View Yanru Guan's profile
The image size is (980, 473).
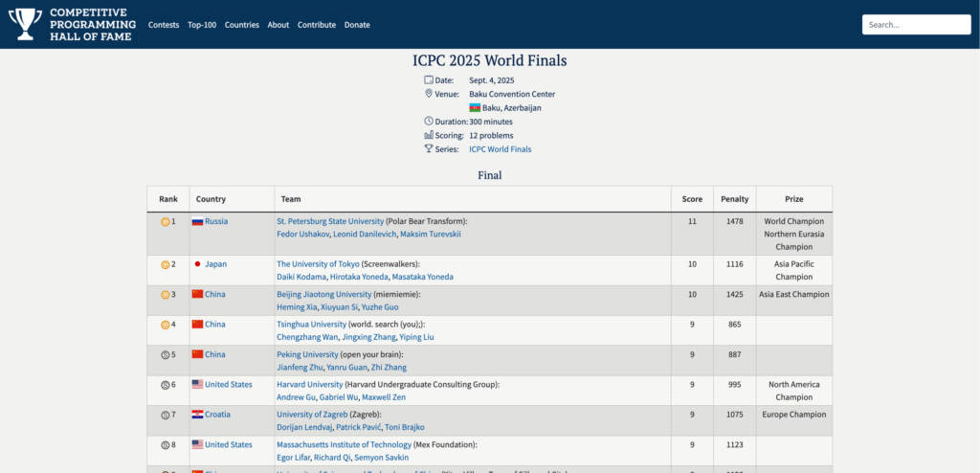[x=348, y=368]
